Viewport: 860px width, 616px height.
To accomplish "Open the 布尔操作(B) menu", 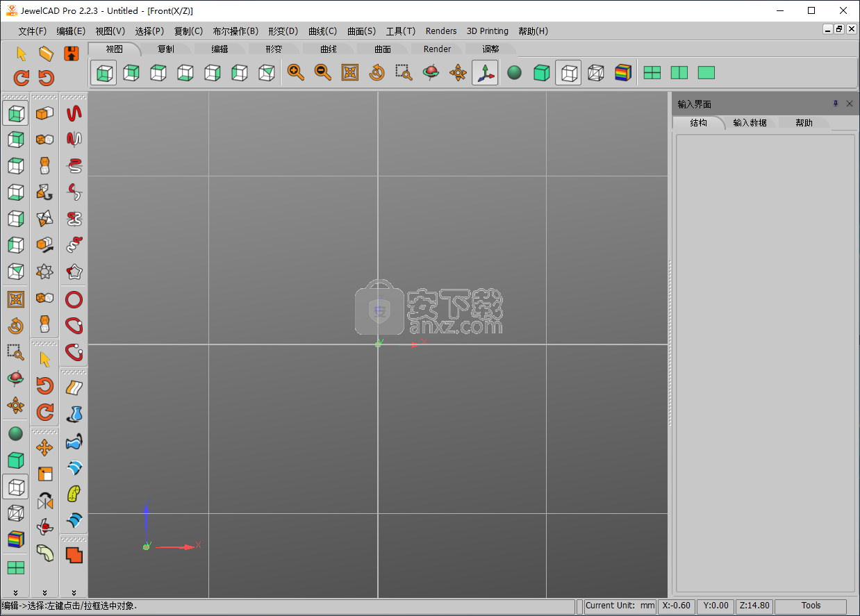I will tap(235, 31).
